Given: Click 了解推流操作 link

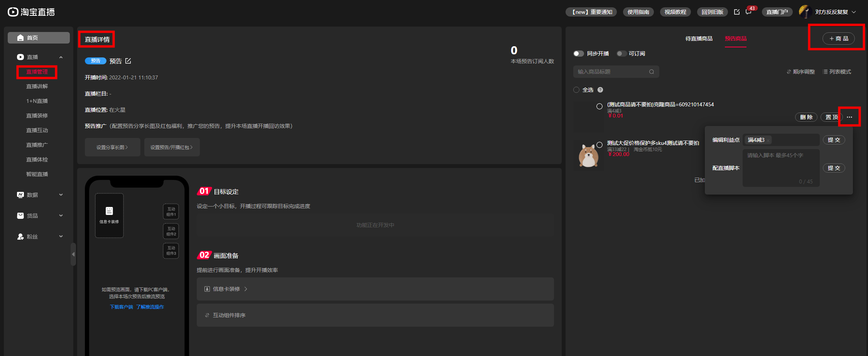Looking at the screenshot, I should pos(150,307).
